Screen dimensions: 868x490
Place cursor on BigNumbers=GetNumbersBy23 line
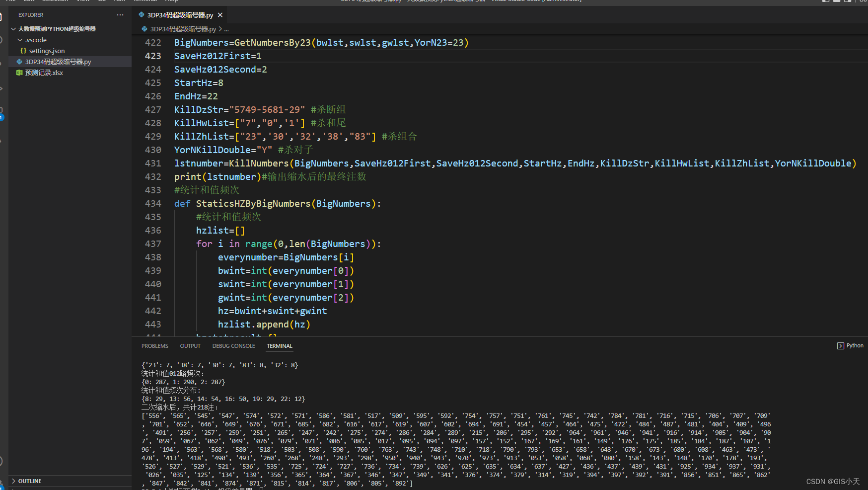pyautogui.click(x=321, y=43)
